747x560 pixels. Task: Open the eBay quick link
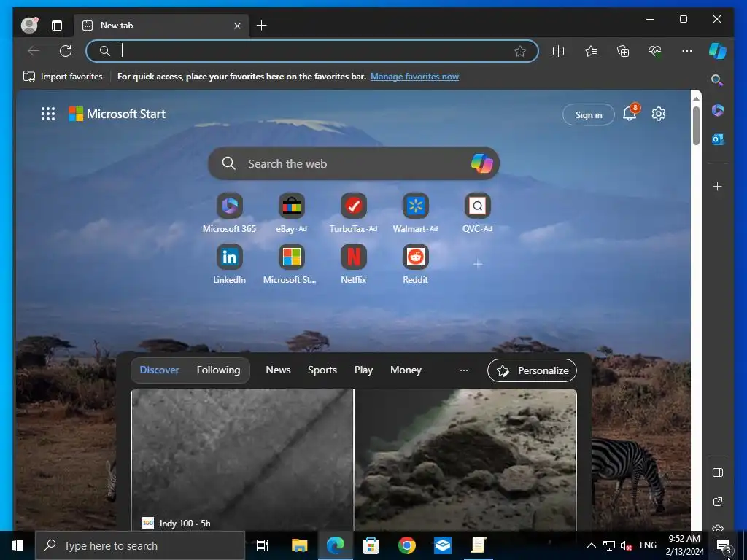point(292,213)
